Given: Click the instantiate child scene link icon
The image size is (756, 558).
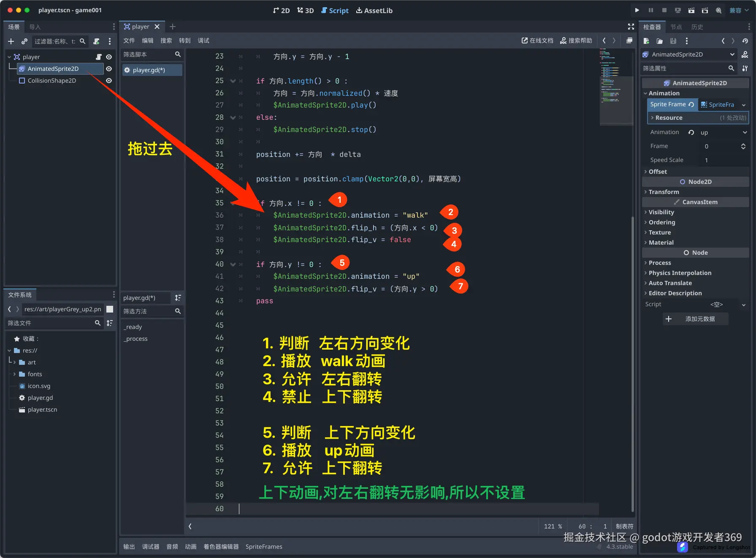Looking at the screenshot, I should 24,41.
